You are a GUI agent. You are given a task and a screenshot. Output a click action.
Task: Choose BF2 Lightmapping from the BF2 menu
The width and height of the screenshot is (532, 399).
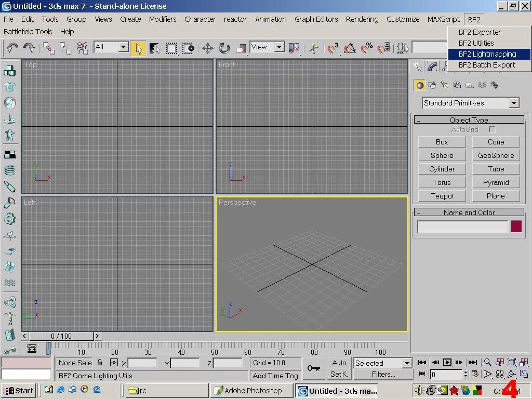(x=487, y=54)
